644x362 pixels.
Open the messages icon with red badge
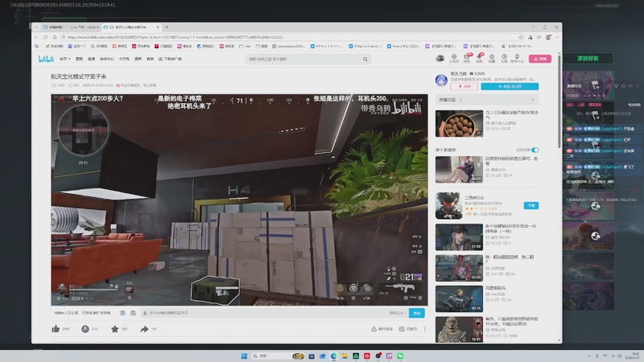tap(467, 58)
